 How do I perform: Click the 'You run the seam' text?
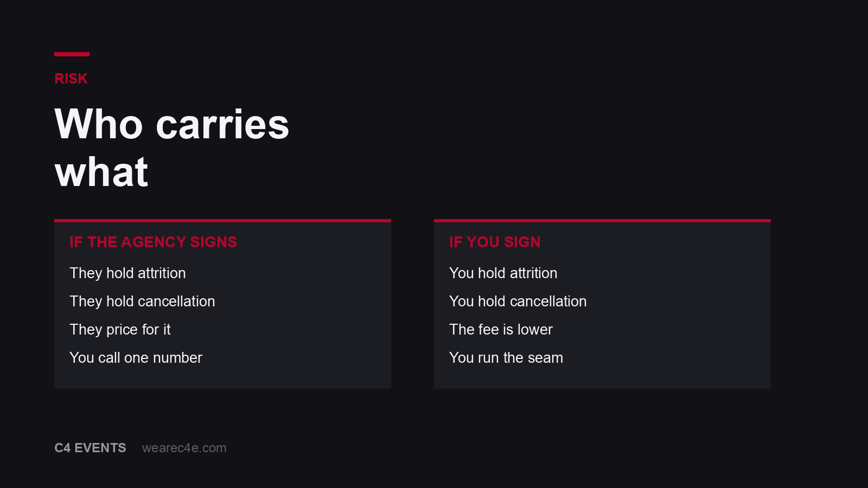coord(506,358)
